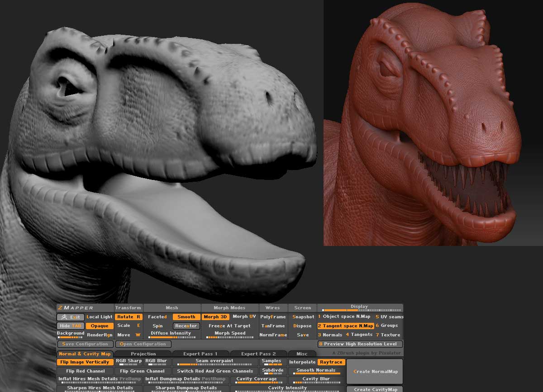Switch to Scale transform mode
This screenshot has width=543, height=392.
(x=129, y=326)
